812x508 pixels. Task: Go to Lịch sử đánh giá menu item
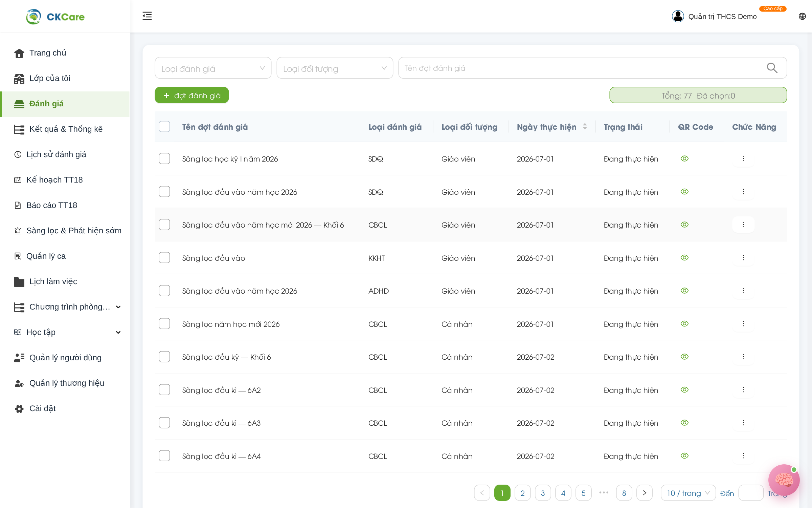56,154
